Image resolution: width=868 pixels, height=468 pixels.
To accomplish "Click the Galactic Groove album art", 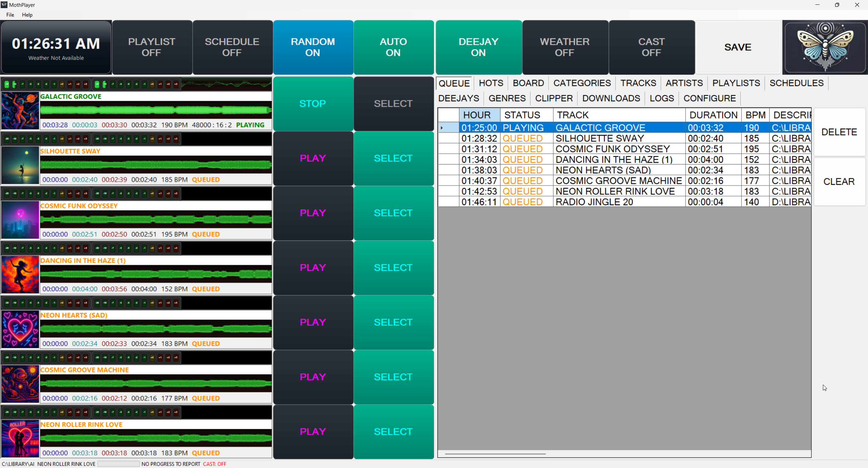I will tap(20, 111).
